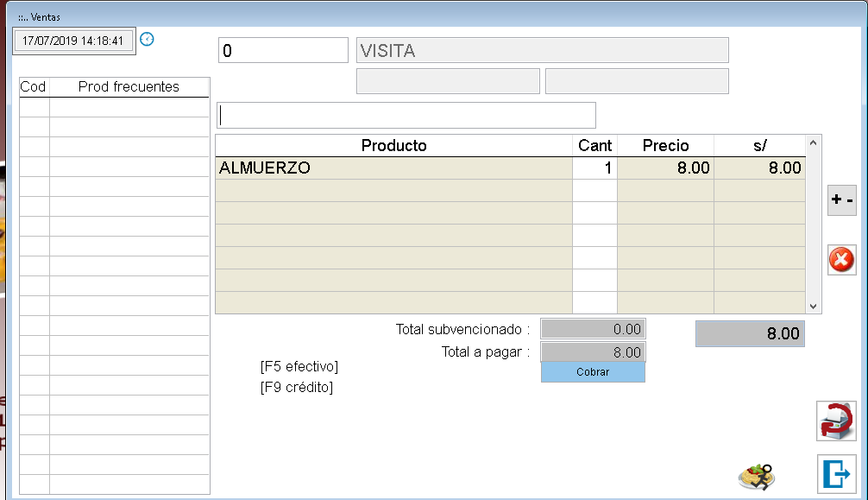Focus the customer code field containing 0

(283, 51)
